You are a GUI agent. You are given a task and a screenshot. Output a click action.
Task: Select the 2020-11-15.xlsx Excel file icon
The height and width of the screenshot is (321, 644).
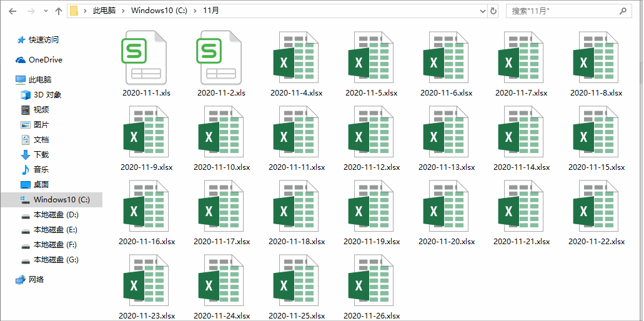pyautogui.click(x=595, y=132)
